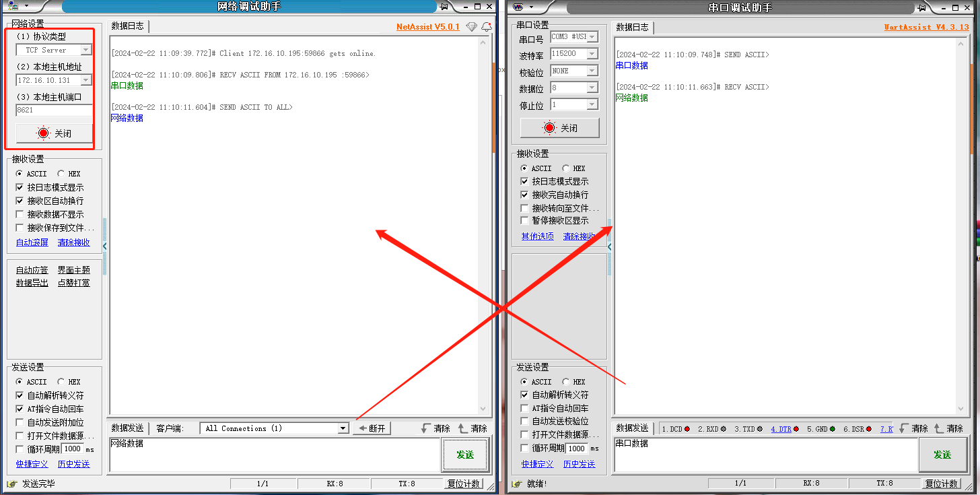Click the bell notification icon in NetAssist
The image size is (980, 495).
pos(486,27)
